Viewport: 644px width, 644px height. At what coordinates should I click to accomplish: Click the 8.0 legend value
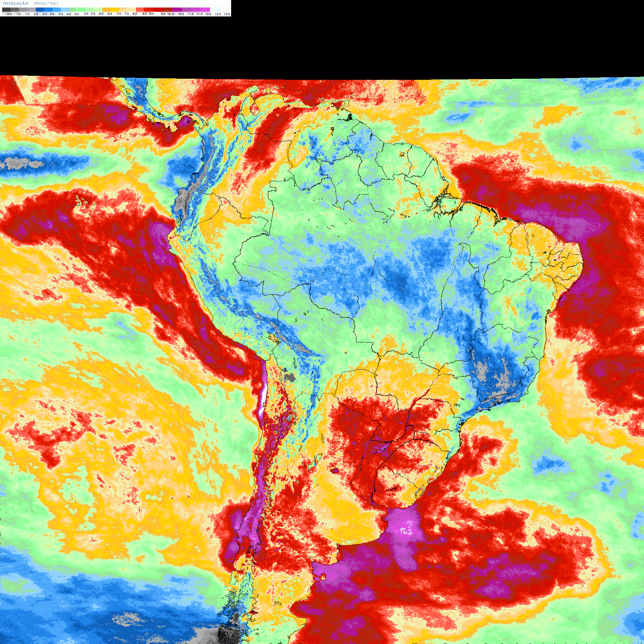point(135,14)
